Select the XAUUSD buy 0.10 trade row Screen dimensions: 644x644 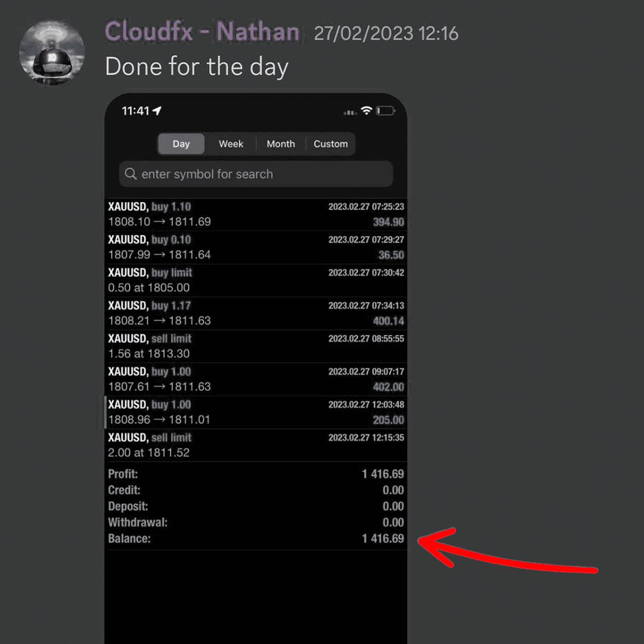(256, 247)
